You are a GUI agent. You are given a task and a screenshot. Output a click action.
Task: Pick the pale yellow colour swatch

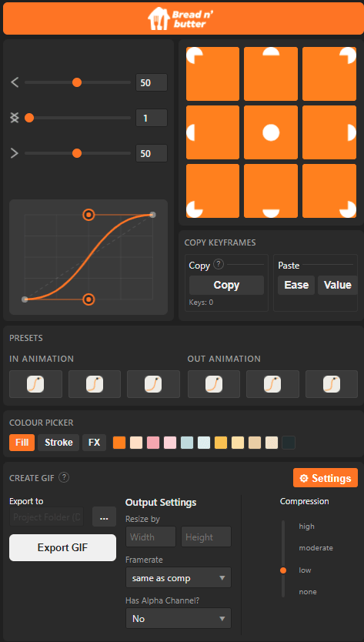coord(238,443)
